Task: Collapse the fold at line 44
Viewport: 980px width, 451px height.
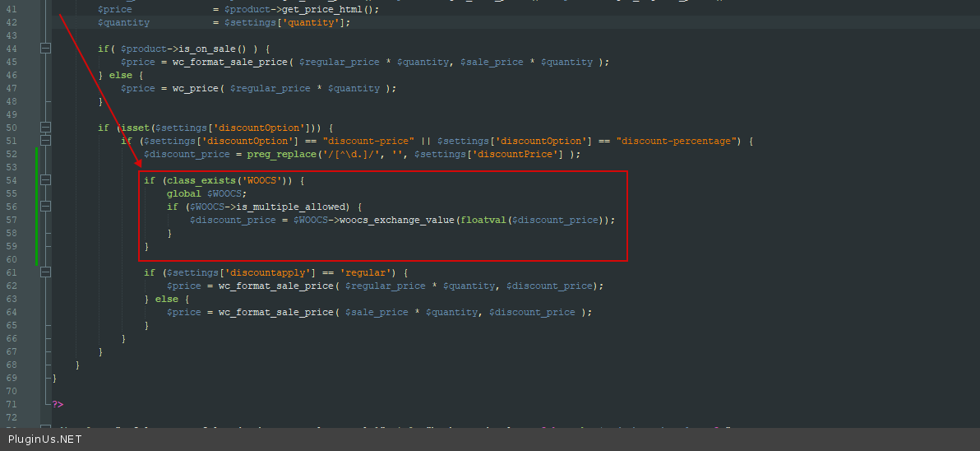Action: [x=45, y=49]
